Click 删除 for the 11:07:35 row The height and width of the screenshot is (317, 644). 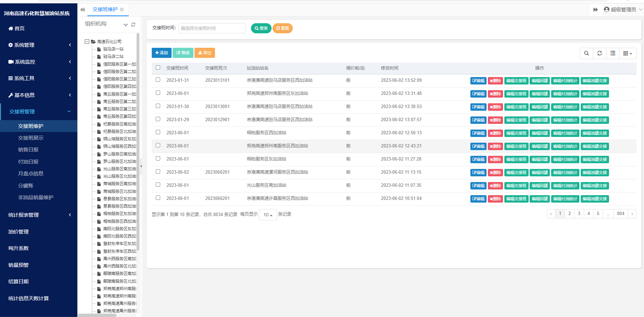click(x=495, y=186)
